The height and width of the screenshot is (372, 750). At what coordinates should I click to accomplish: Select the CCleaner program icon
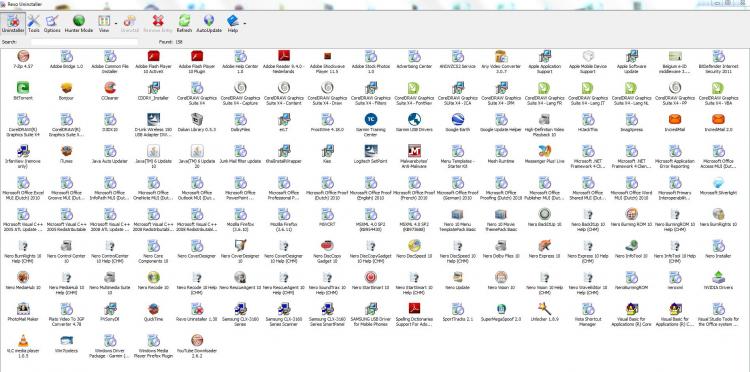click(x=110, y=88)
